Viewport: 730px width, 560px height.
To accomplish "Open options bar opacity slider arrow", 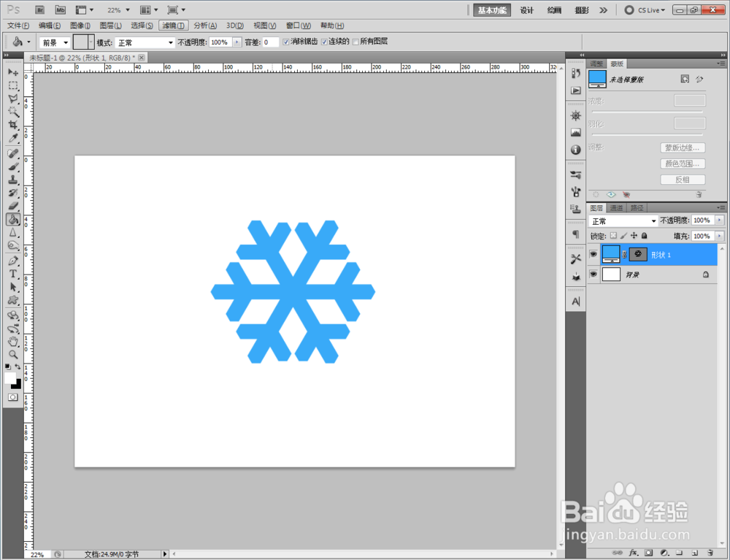I will (x=237, y=42).
